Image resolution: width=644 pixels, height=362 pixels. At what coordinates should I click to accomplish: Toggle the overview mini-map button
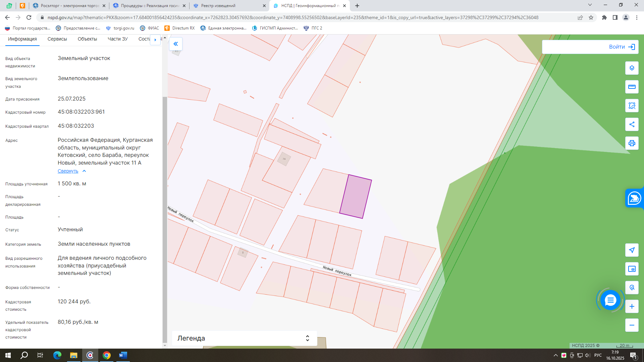click(x=632, y=269)
